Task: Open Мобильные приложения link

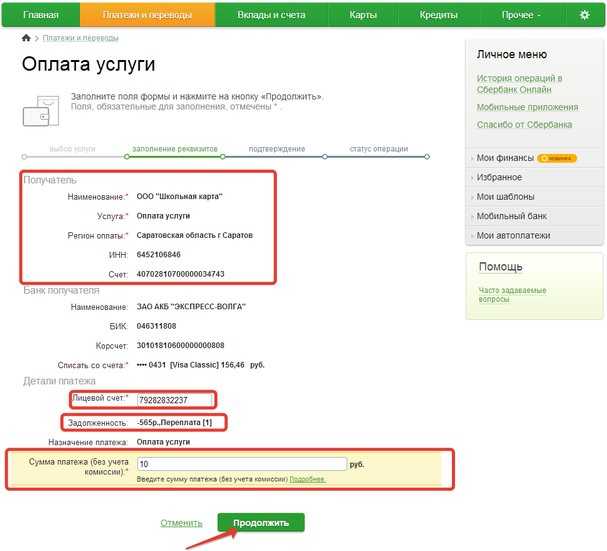Action: (527, 107)
